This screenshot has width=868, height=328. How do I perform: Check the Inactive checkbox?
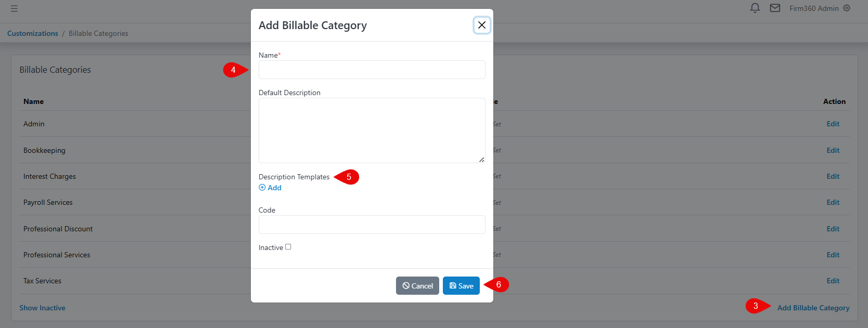coord(288,246)
